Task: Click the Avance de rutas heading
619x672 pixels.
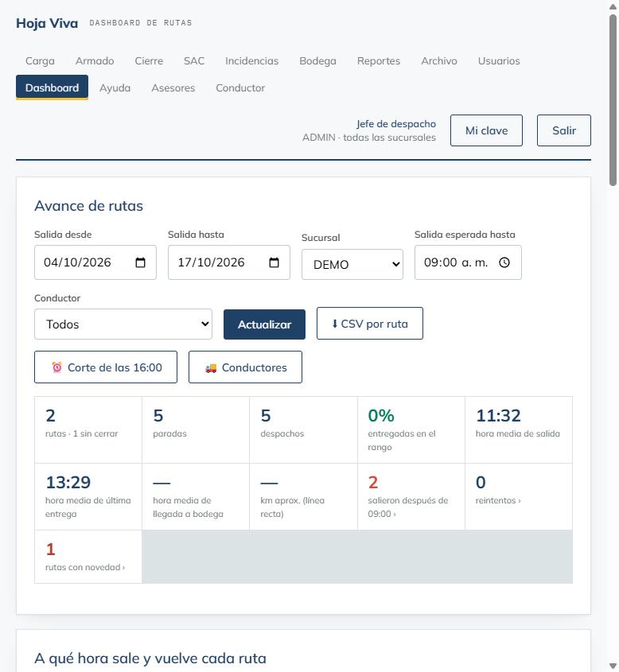Action: coord(89,206)
